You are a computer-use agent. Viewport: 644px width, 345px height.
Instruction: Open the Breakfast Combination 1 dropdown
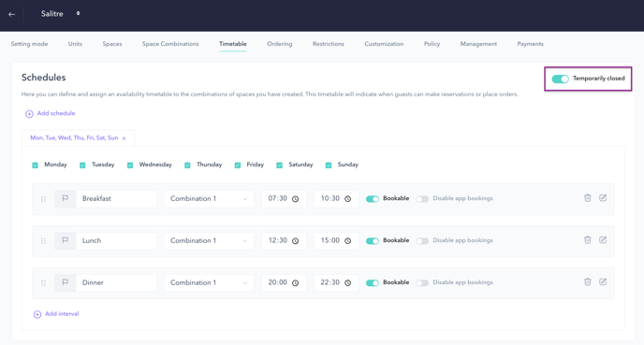pos(209,198)
